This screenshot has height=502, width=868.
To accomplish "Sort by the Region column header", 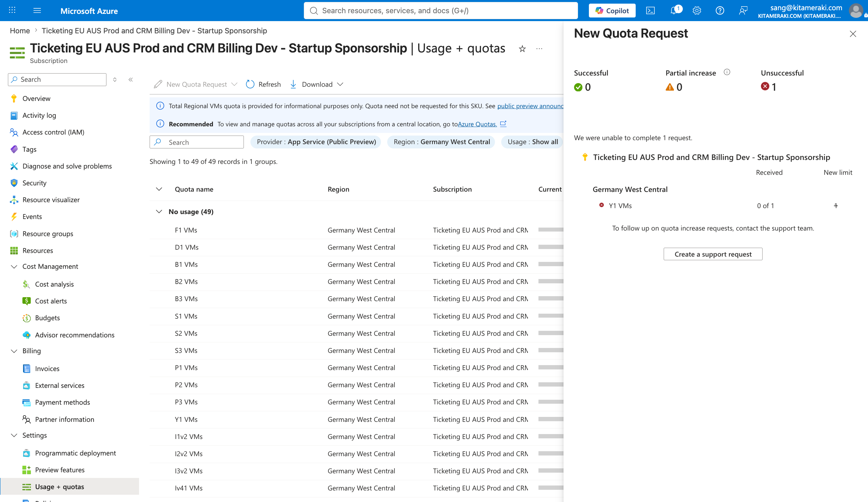I will (x=338, y=189).
